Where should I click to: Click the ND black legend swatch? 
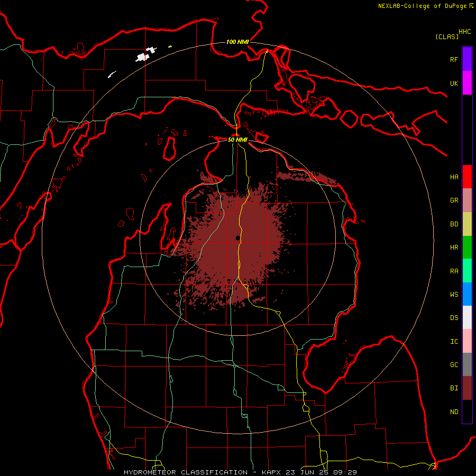coord(467,411)
